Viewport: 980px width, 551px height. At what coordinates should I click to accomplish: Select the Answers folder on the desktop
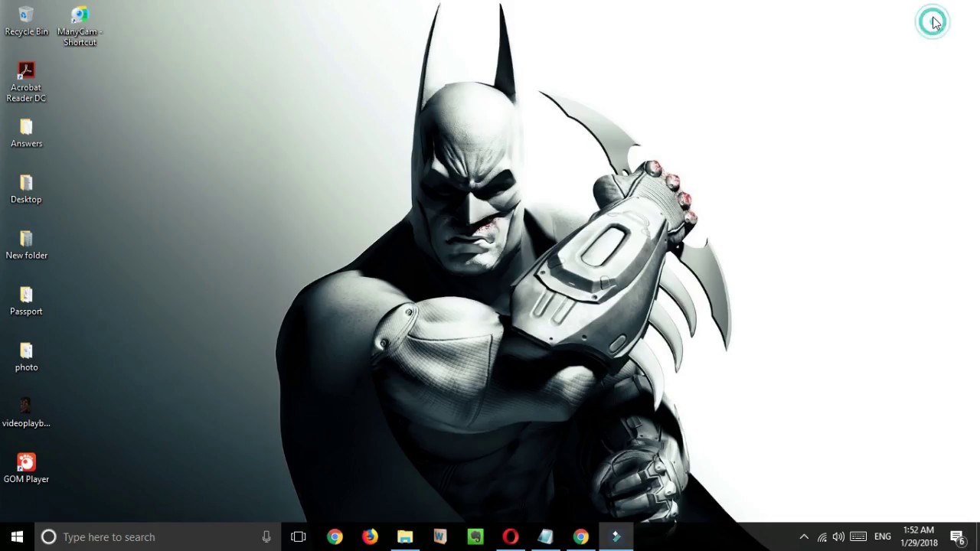pyautogui.click(x=26, y=133)
